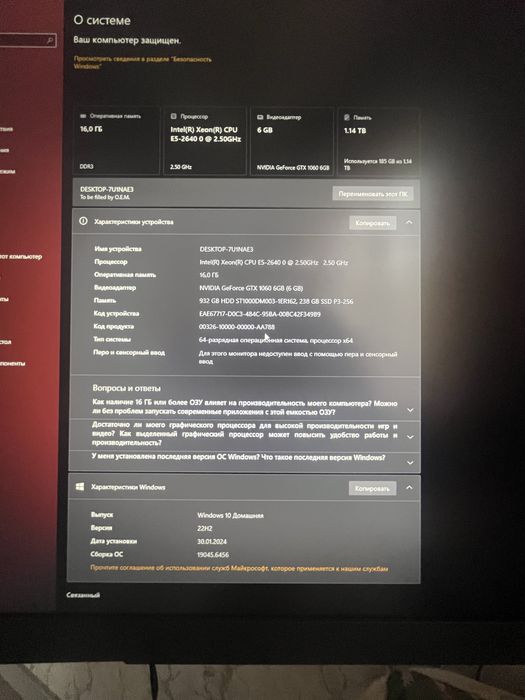
Task: Open the Процессор Intel Xeon card
Action: pyautogui.click(x=205, y=141)
